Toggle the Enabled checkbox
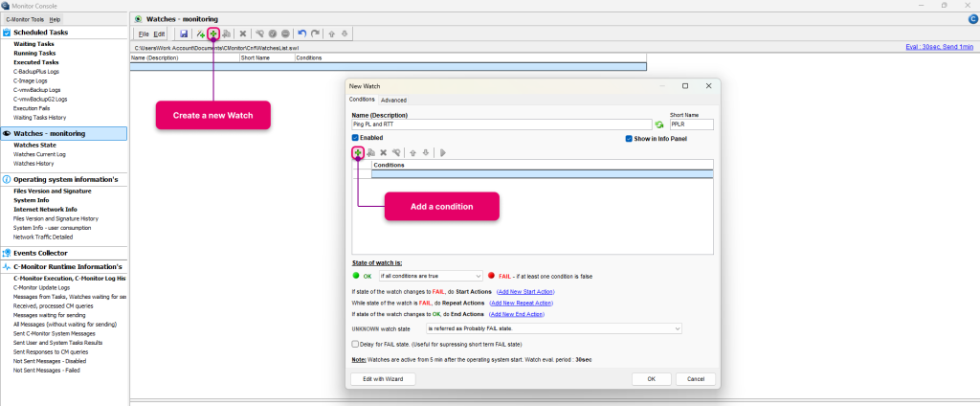Viewport: 980px width, 406px height. (x=355, y=138)
